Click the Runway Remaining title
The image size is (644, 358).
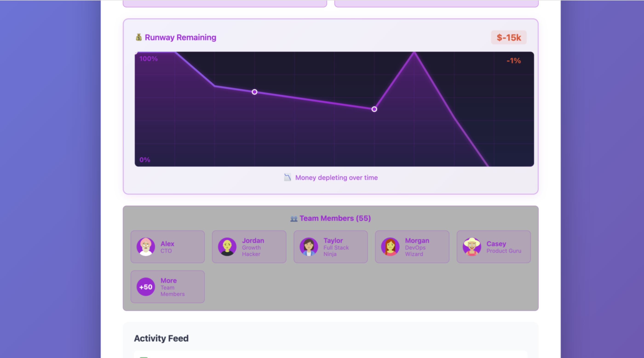tap(181, 37)
